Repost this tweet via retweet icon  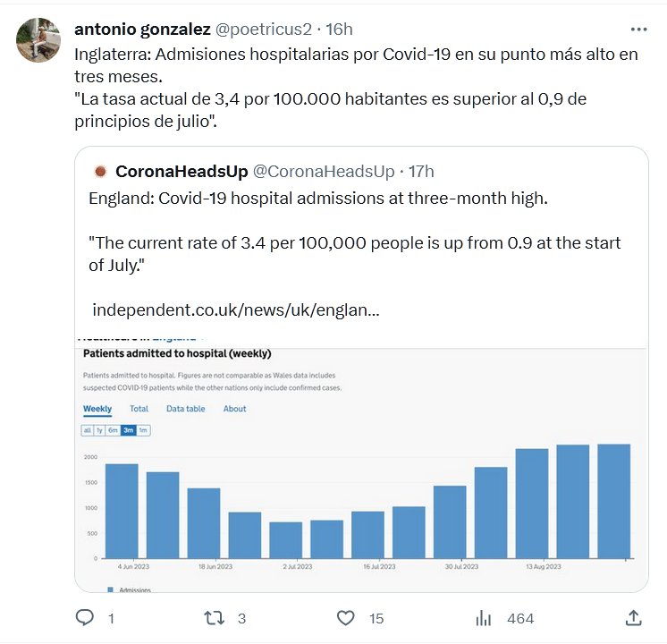pos(214,618)
